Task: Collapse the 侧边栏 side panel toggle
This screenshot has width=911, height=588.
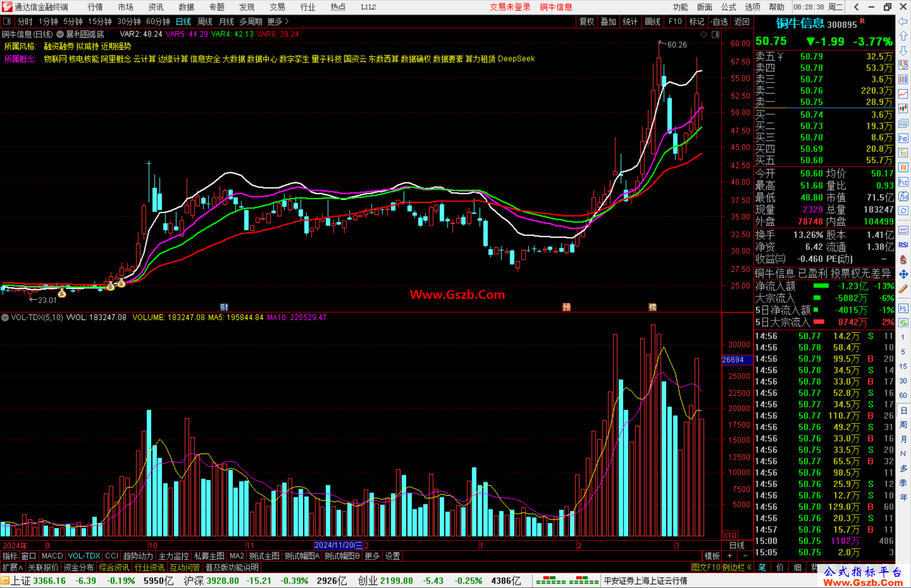Action: pyautogui.click(x=736, y=567)
